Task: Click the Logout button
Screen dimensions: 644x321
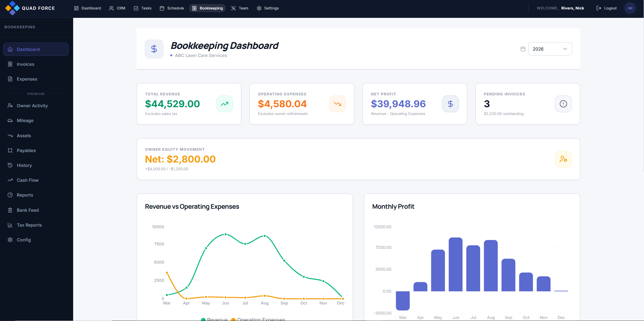Action: (x=607, y=8)
